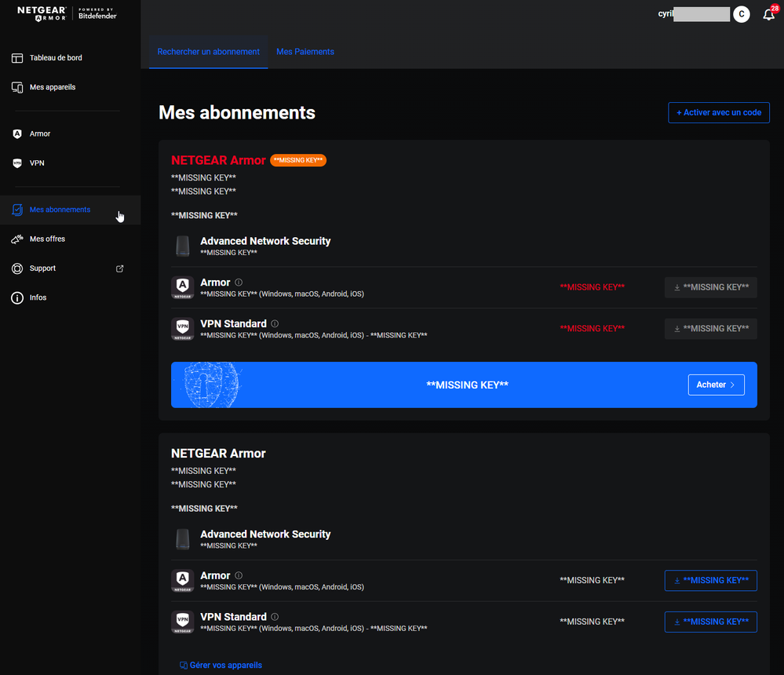This screenshot has width=784, height=675.
Task: Click the blue download button on the second subscription's Armor row
Action: 710,581
